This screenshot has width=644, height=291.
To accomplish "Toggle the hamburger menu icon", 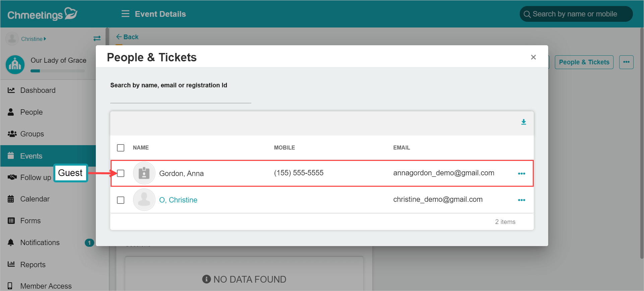I will [x=125, y=14].
